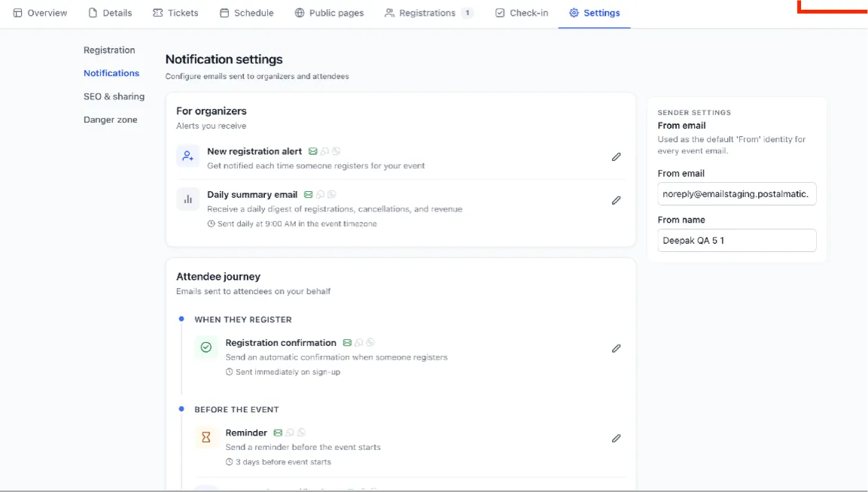Click the From email input field

point(737,193)
